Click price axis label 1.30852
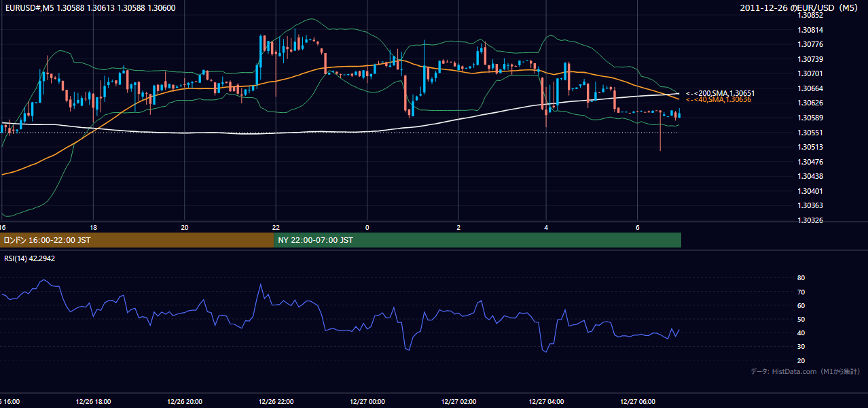868x408 pixels. pyautogui.click(x=810, y=15)
